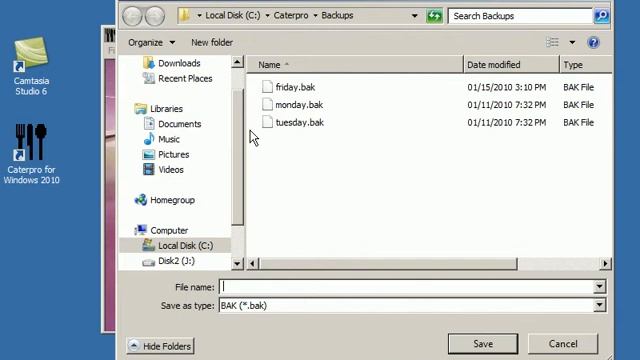Select Downloads in navigation pane

[x=179, y=63]
